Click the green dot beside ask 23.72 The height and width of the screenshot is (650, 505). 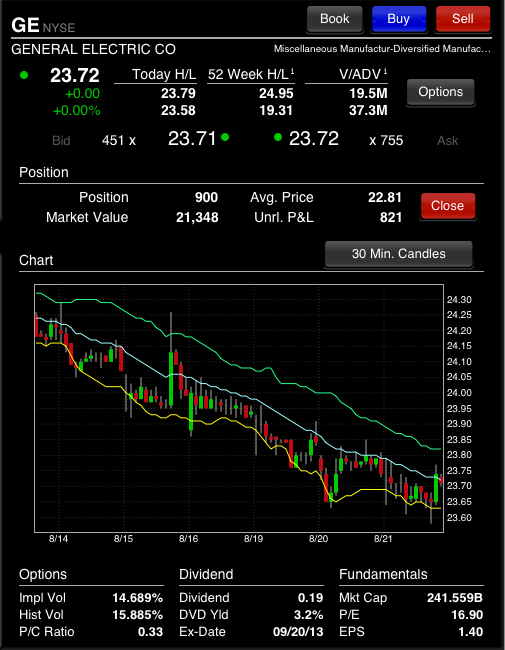pyautogui.click(x=278, y=137)
